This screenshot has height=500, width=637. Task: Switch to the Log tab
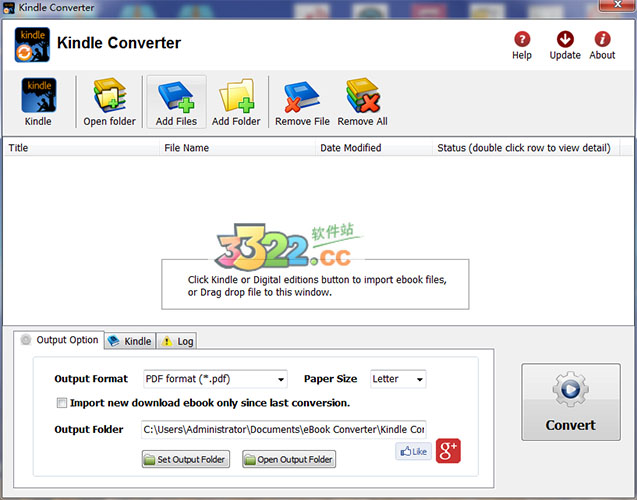(177, 341)
